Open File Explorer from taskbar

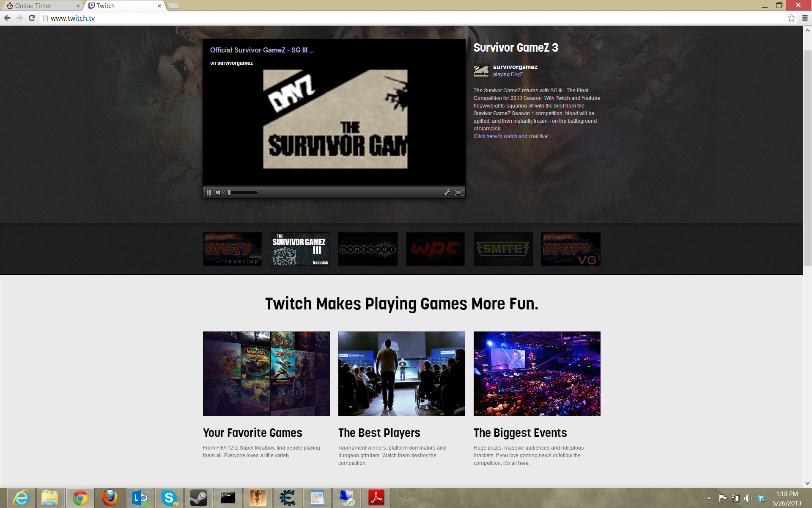50,498
